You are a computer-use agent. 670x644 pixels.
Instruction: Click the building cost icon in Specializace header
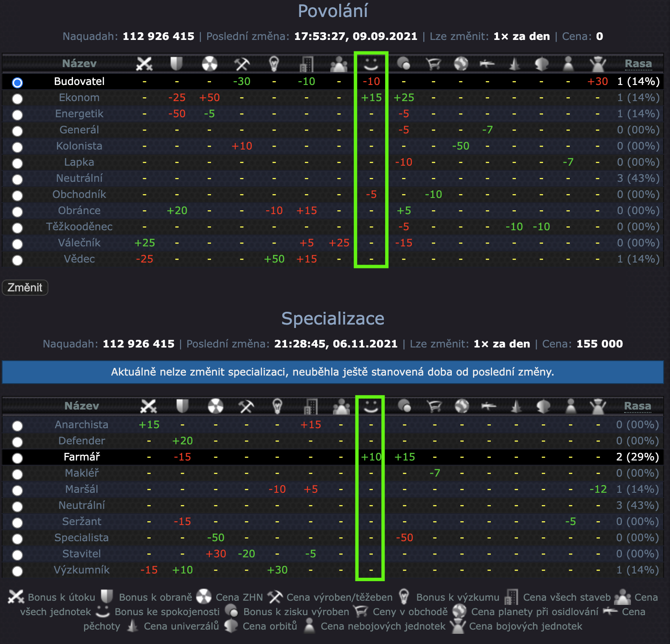point(310,406)
